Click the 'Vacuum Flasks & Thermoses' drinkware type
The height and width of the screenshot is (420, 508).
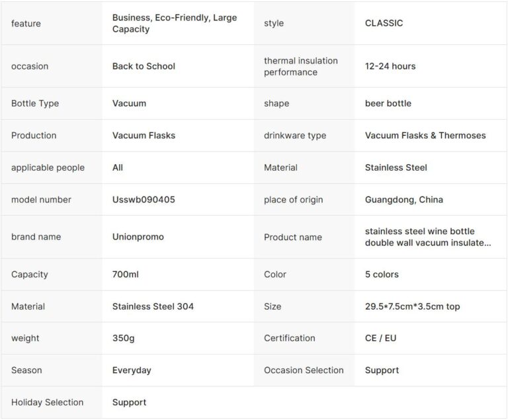point(425,136)
